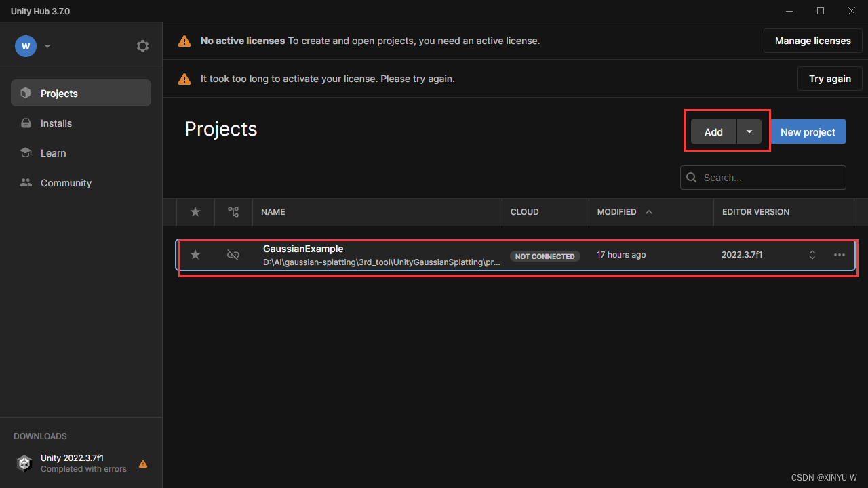Open the GaussianExample project
Image resolution: width=868 pixels, height=488 pixels.
(x=515, y=255)
